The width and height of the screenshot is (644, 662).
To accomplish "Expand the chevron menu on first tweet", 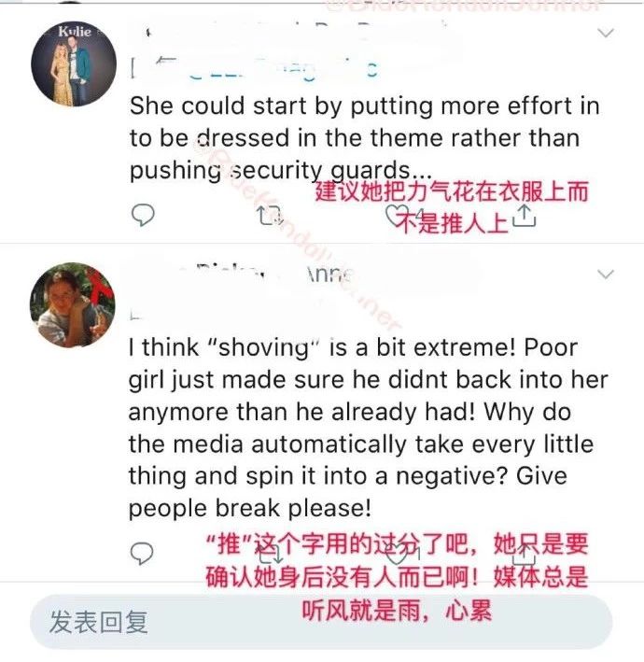I will click(x=606, y=33).
